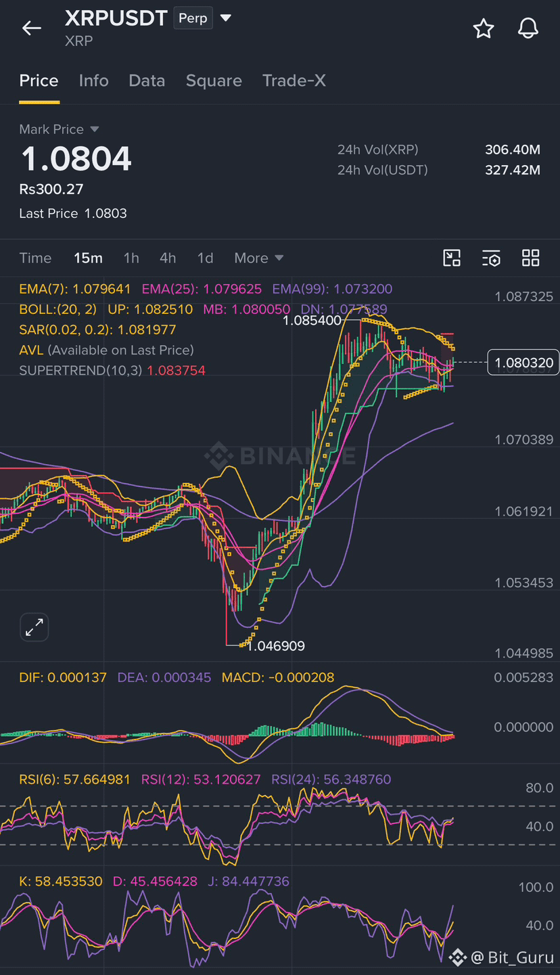Open the multi-chart grid layout icon
The height and width of the screenshot is (975, 560).
pos(531,258)
